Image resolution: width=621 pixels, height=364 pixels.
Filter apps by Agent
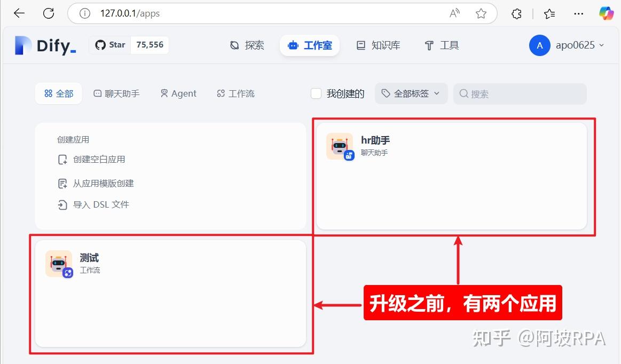[178, 93]
